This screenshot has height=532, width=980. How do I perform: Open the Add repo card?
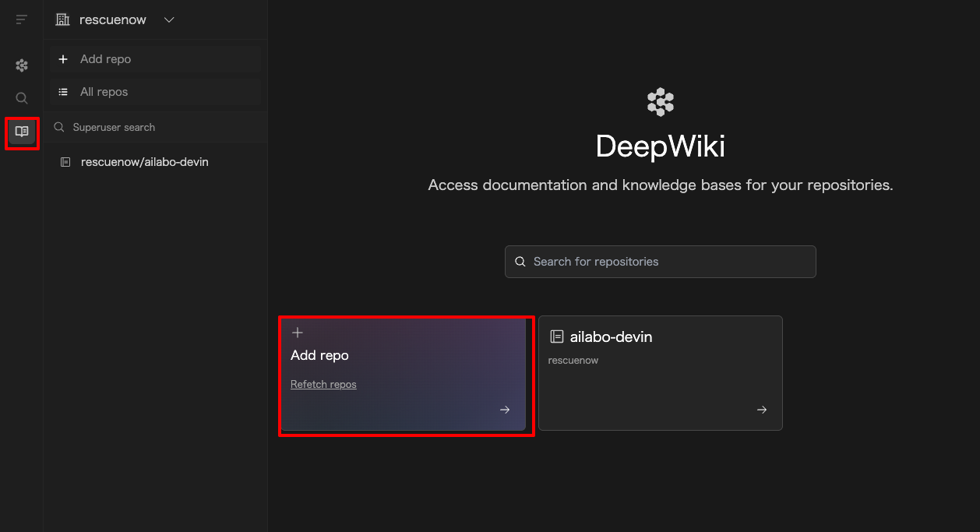404,374
